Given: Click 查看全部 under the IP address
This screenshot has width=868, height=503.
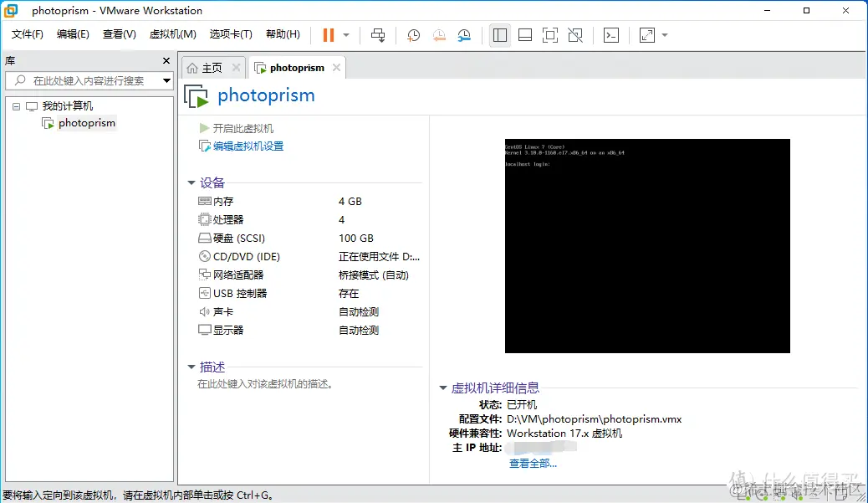Looking at the screenshot, I should [x=531, y=464].
